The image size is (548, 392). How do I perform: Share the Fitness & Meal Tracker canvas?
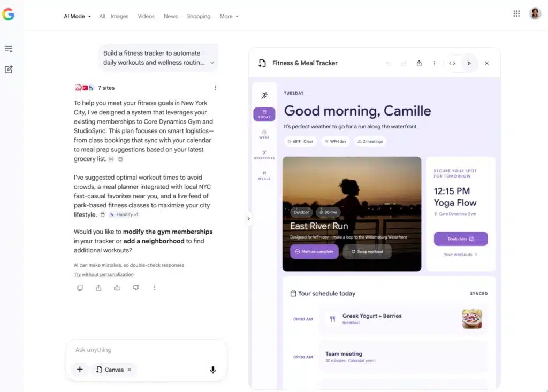(419, 63)
